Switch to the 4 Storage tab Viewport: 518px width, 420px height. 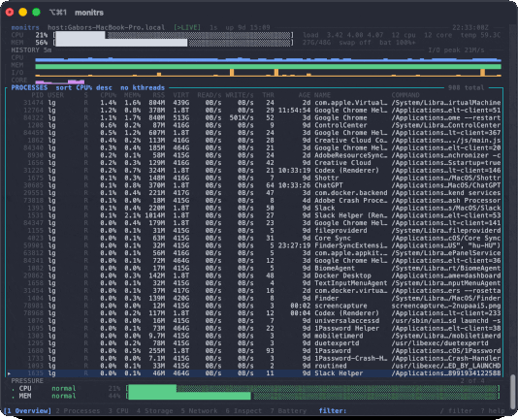pos(154,410)
